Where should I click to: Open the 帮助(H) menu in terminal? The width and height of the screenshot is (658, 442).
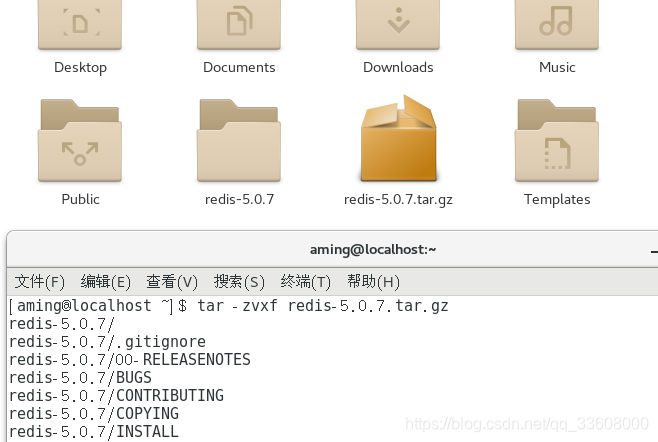coord(373,282)
